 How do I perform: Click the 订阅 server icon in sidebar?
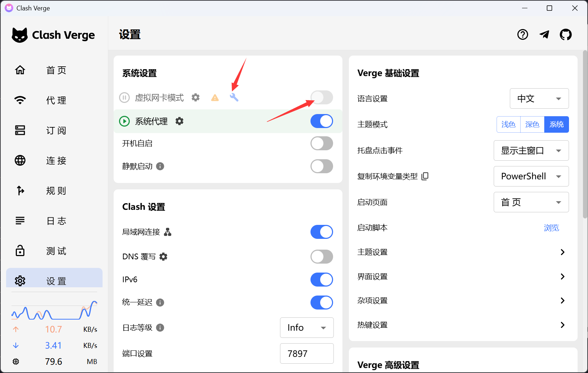pyautogui.click(x=20, y=130)
